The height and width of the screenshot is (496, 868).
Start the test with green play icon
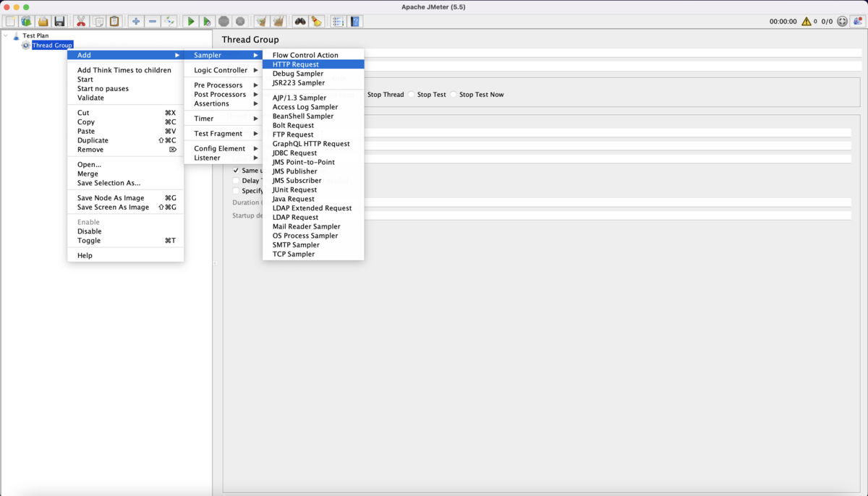(x=191, y=22)
